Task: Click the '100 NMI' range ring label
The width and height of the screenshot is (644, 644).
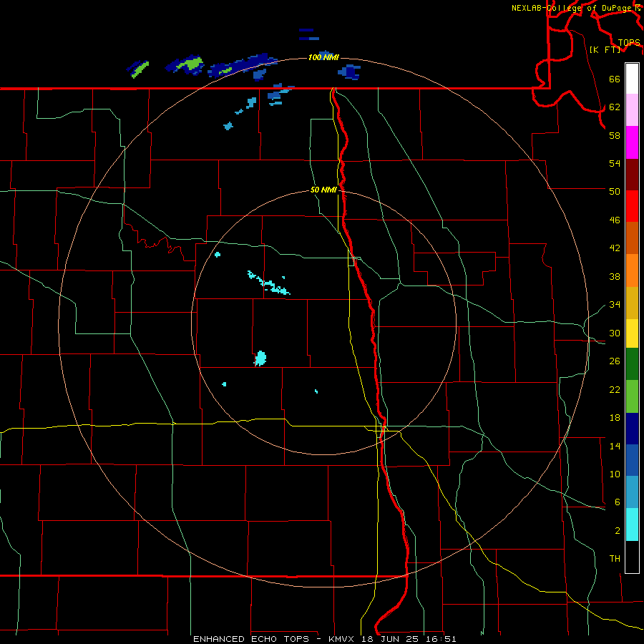Action: tap(323, 57)
